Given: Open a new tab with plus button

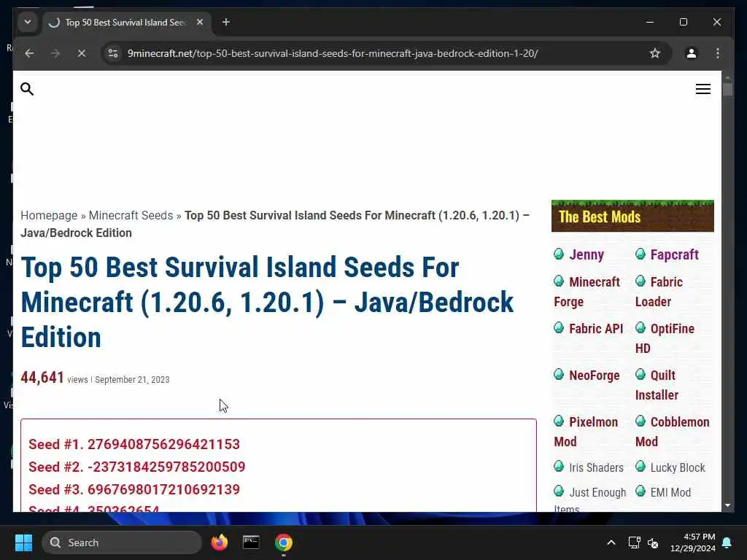Looking at the screenshot, I should click(226, 23).
